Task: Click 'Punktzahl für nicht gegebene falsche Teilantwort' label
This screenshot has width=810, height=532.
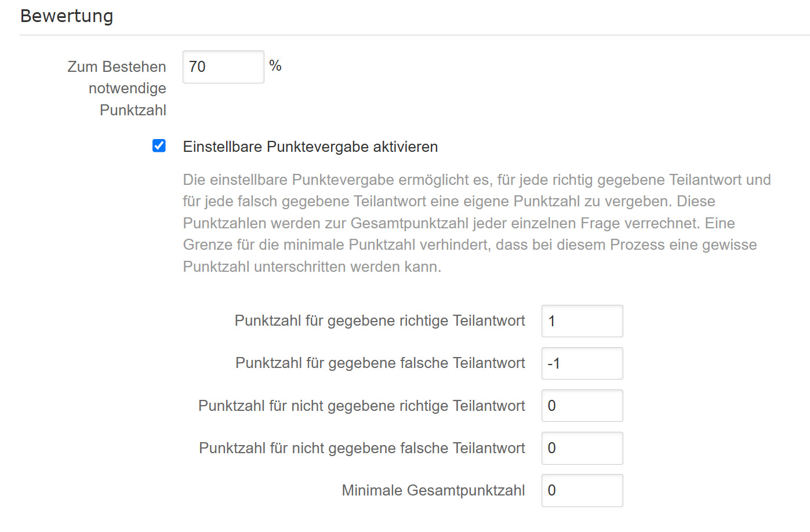Action: coord(362,448)
